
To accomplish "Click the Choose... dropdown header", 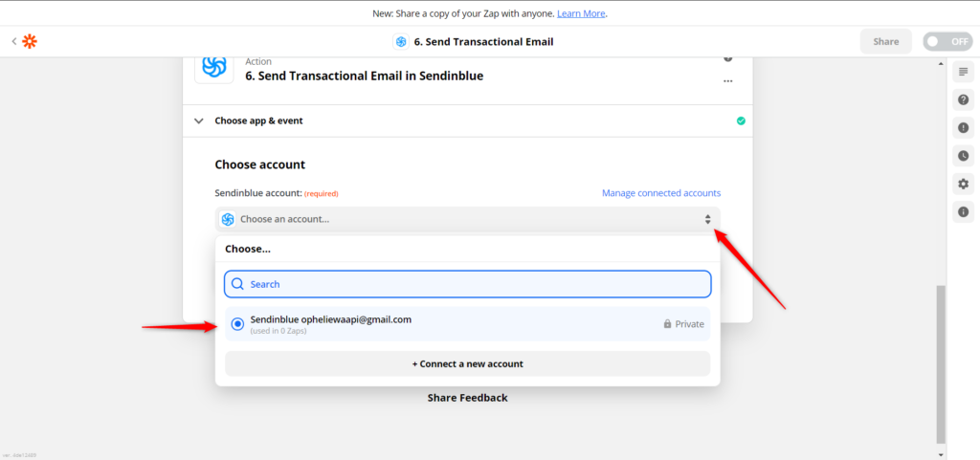I will coord(248,249).
